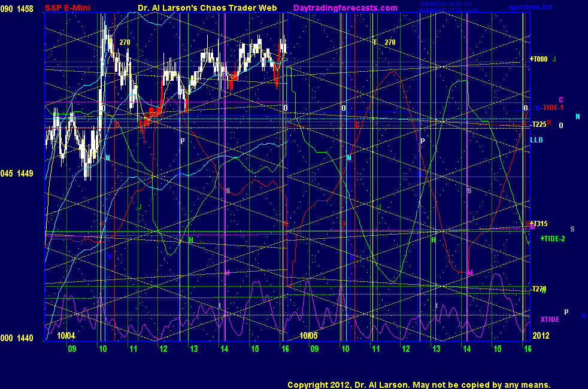The width and height of the screenshot is (588, 389).
Task: Click the '15' hour label of 10/05 session
Action: tap(497, 349)
